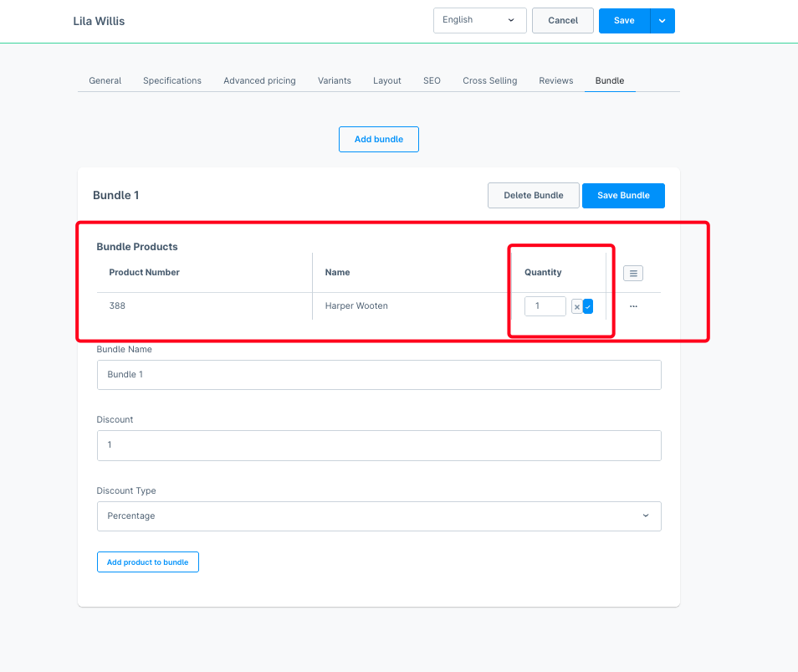Image resolution: width=798 pixels, height=672 pixels.
Task: Focus the Quantity input field
Action: 545,306
